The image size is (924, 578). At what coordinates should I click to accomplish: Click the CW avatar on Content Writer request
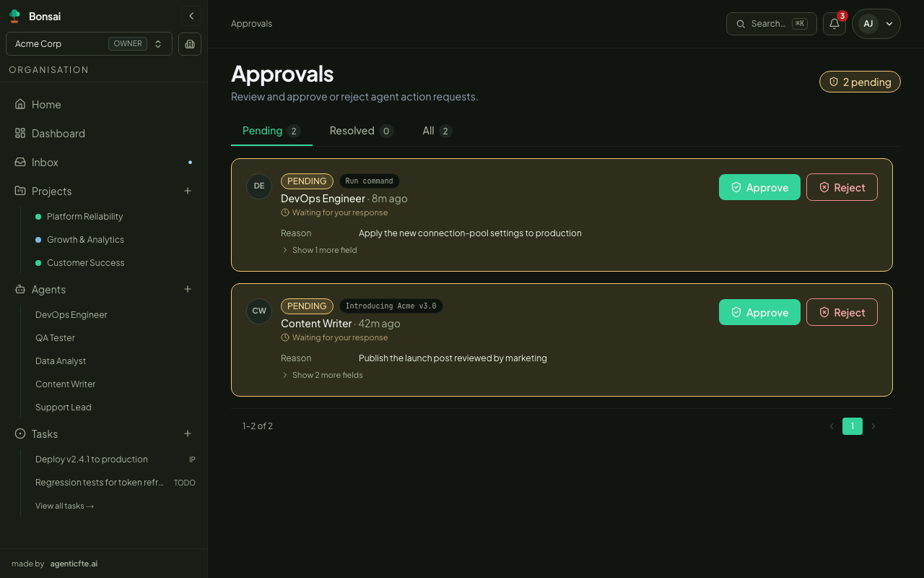(x=259, y=311)
